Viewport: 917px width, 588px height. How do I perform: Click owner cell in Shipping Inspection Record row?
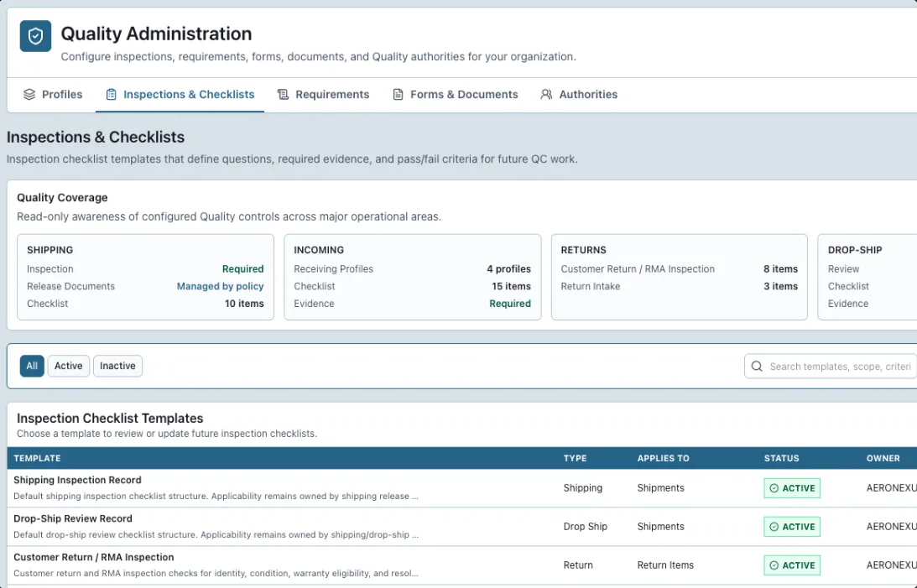pyautogui.click(x=891, y=488)
